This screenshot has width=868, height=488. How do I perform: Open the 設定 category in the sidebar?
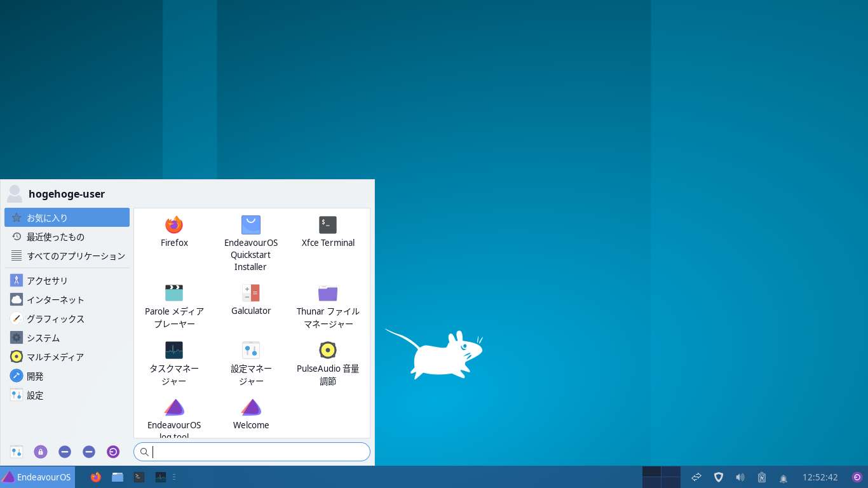click(x=67, y=395)
